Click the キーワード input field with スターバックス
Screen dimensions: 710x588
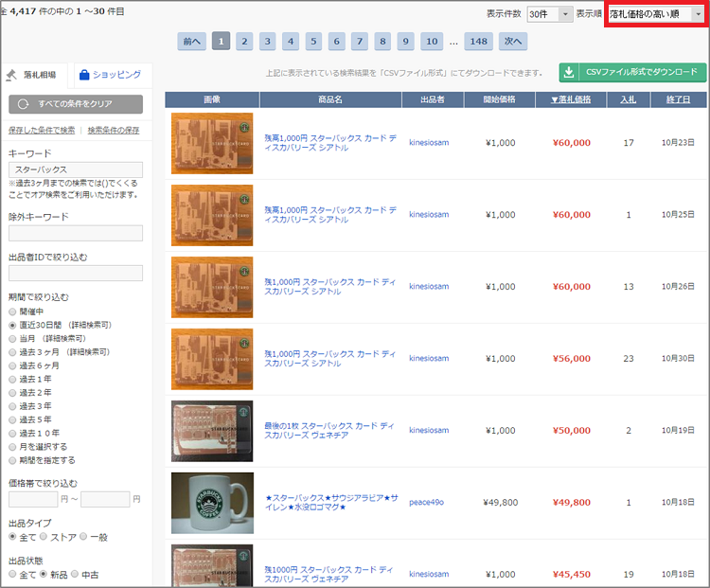point(76,169)
